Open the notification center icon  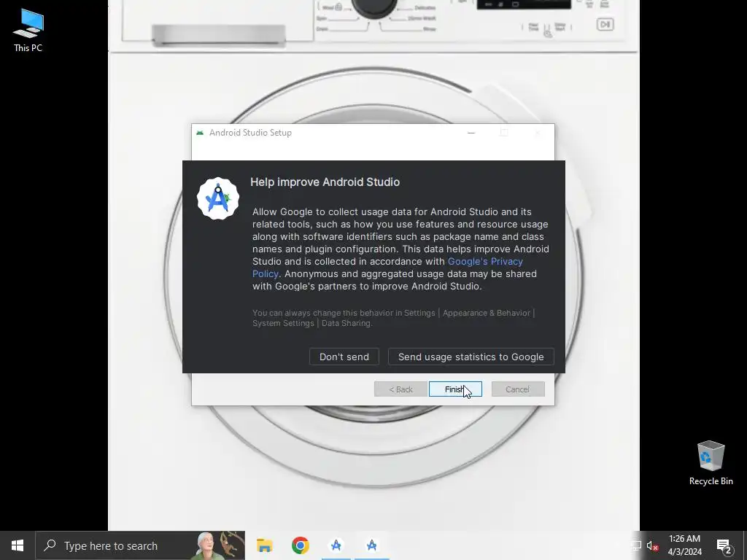pos(724,546)
